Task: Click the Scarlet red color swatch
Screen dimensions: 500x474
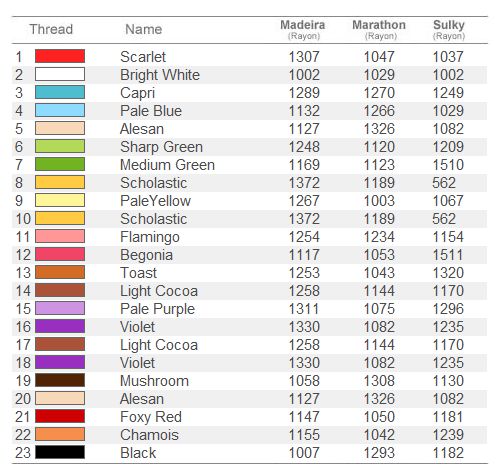Action: tap(60, 56)
